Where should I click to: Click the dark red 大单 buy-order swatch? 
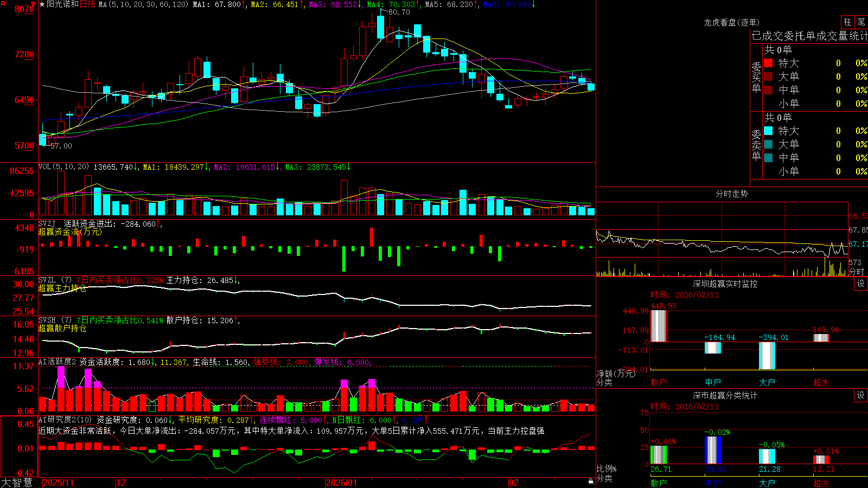point(768,76)
